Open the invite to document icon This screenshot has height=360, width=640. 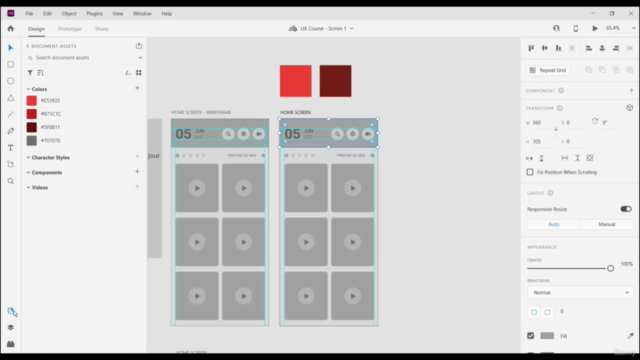pos(556,29)
